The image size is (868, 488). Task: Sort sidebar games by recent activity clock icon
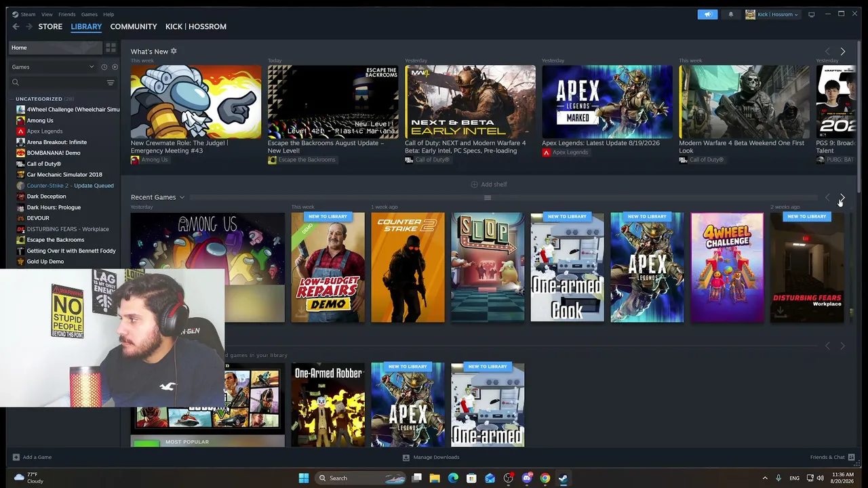104,67
